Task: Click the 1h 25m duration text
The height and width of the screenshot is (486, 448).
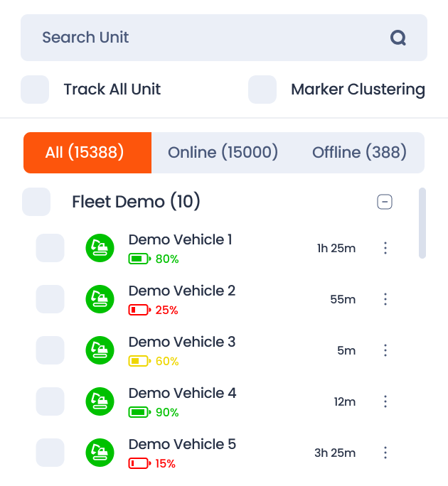Action: click(x=336, y=248)
